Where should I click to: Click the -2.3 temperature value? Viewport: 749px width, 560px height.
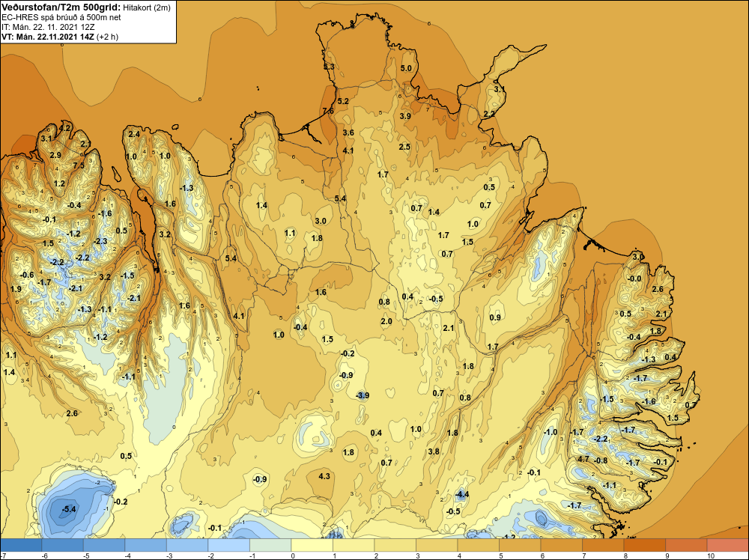coord(101,241)
